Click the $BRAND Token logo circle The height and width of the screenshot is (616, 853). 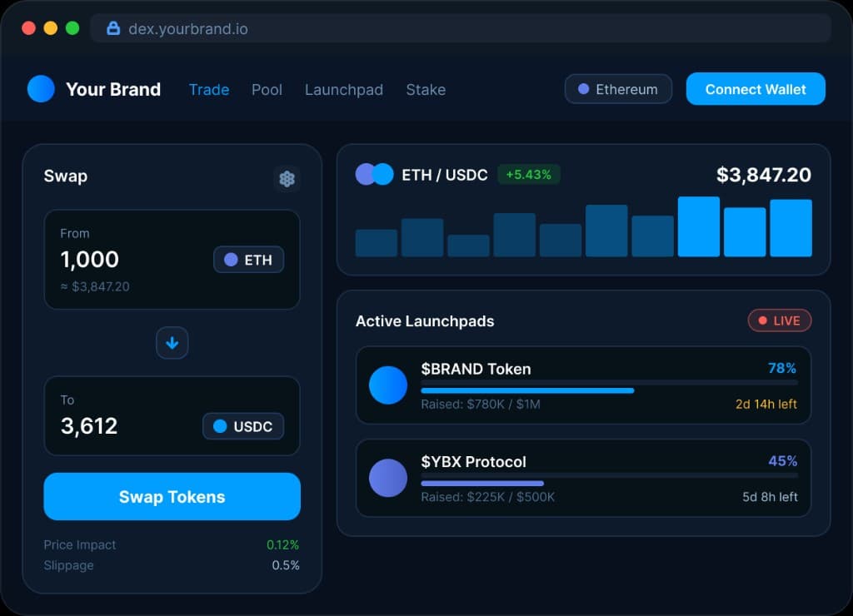[388, 385]
